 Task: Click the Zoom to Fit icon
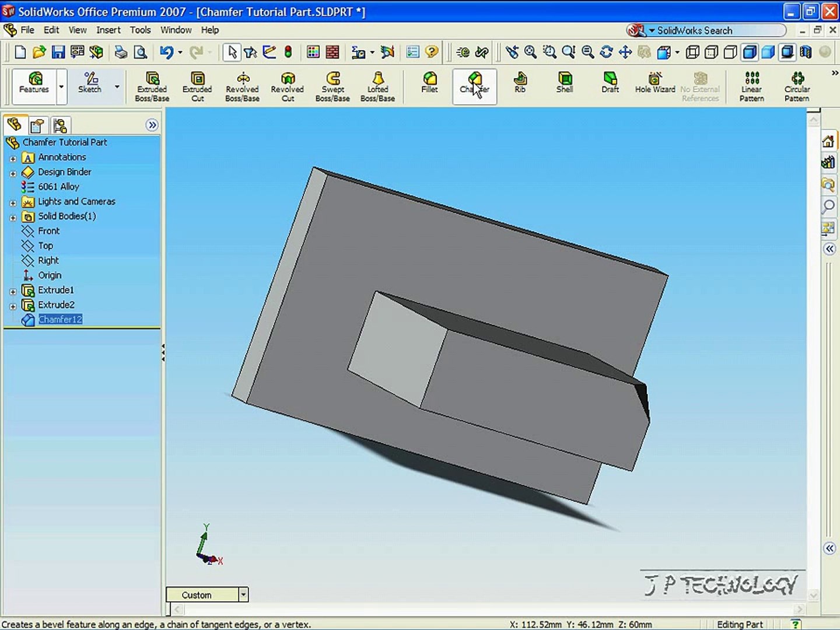tap(530, 52)
